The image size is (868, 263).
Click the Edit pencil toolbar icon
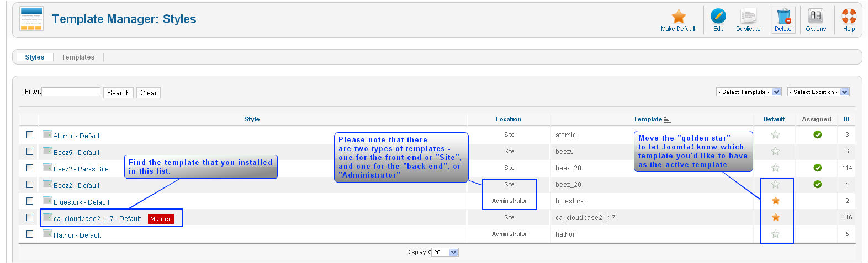tap(718, 16)
